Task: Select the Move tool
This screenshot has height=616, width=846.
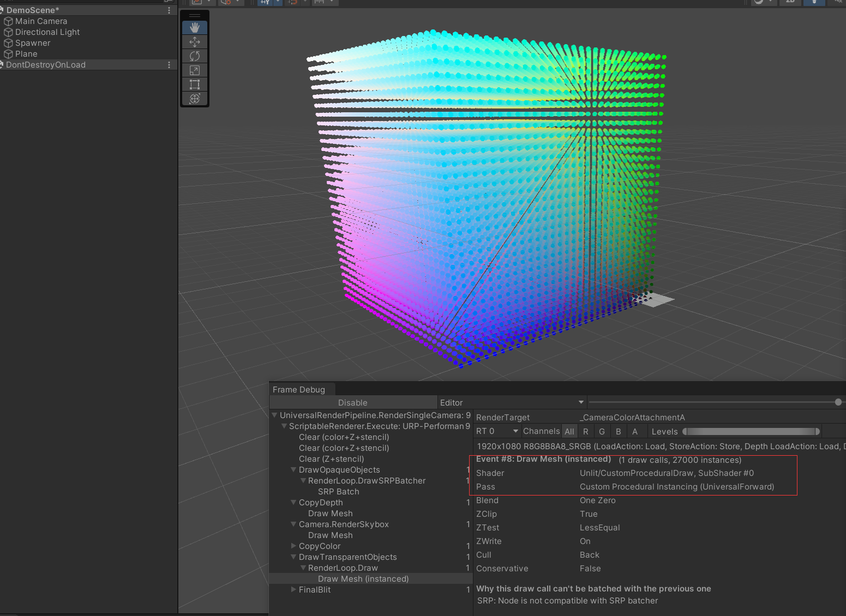Action: pyautogui.click(x=195, y=41)
